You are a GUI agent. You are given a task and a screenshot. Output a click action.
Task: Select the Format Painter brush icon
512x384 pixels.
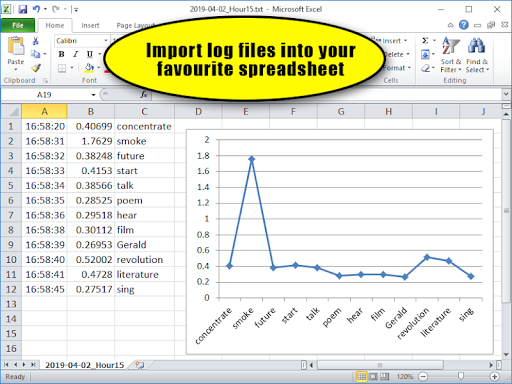(x=36, y=68)
